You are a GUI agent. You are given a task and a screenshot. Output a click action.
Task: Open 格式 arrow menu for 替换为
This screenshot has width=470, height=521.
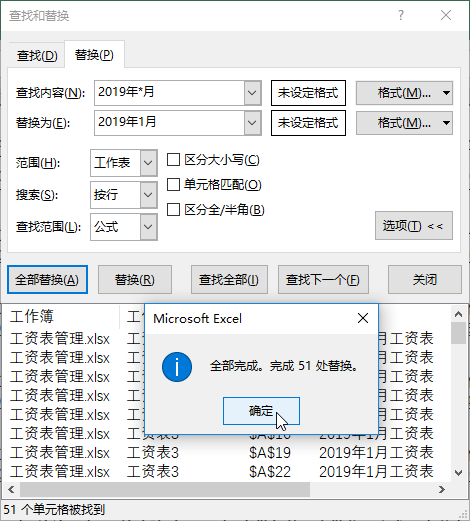tap(447, 123)
